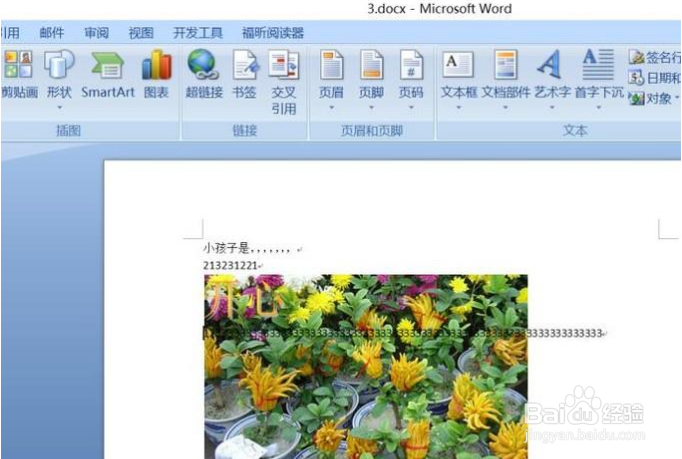Switch to the Developer (开发工具) tab
This screenshot has width=682, height=459.
click(x=198, y=33)
